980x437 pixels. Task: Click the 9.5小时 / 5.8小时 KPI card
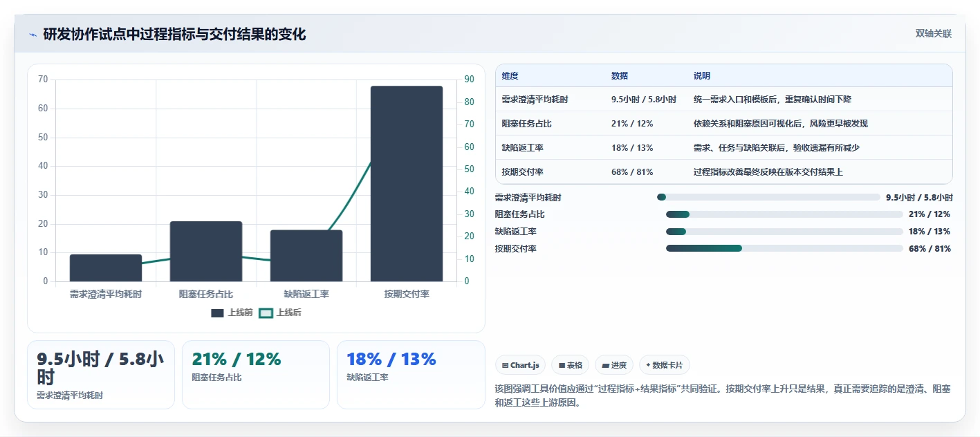click(x=101, y=375)
